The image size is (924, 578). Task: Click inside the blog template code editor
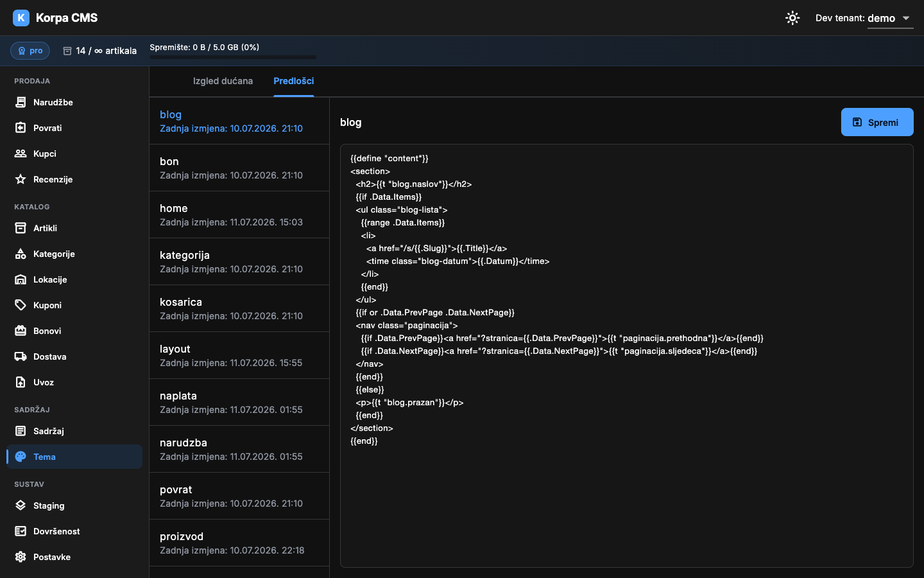pos(627,356)
